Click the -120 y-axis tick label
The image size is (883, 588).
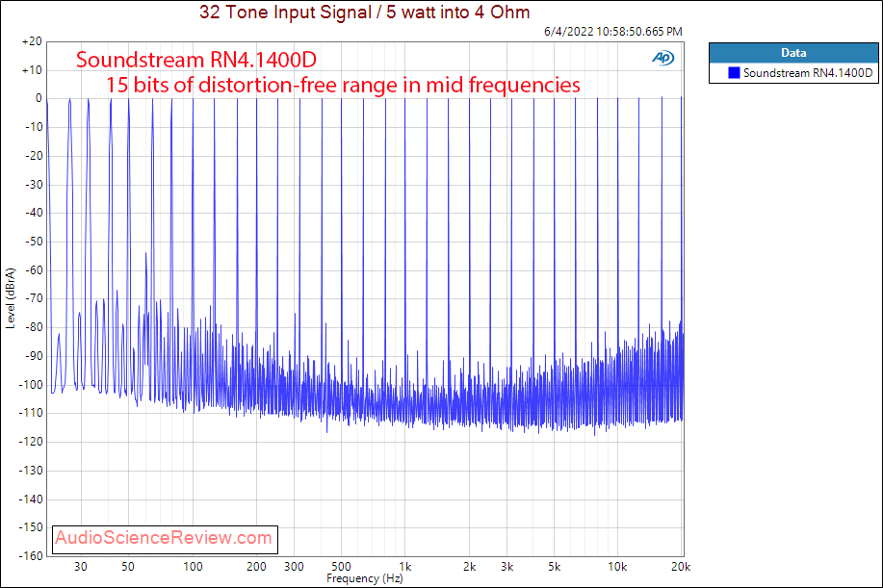coord(32,442)
